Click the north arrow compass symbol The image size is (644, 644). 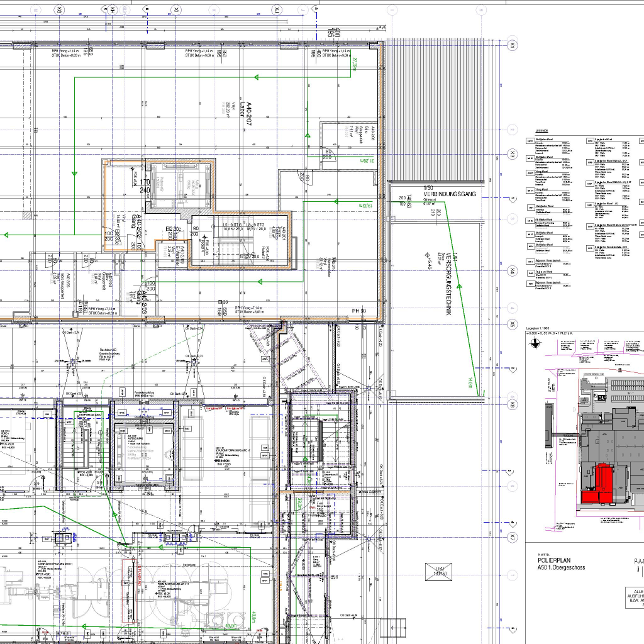(x=535, y=343)
